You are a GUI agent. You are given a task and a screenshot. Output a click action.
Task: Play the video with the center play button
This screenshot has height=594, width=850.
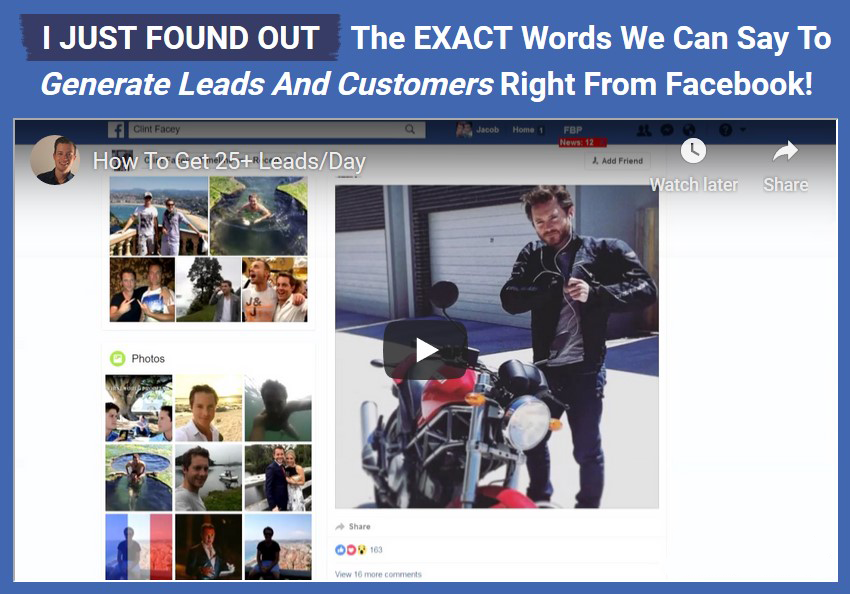pyautogui.click(x=426, y=350)
